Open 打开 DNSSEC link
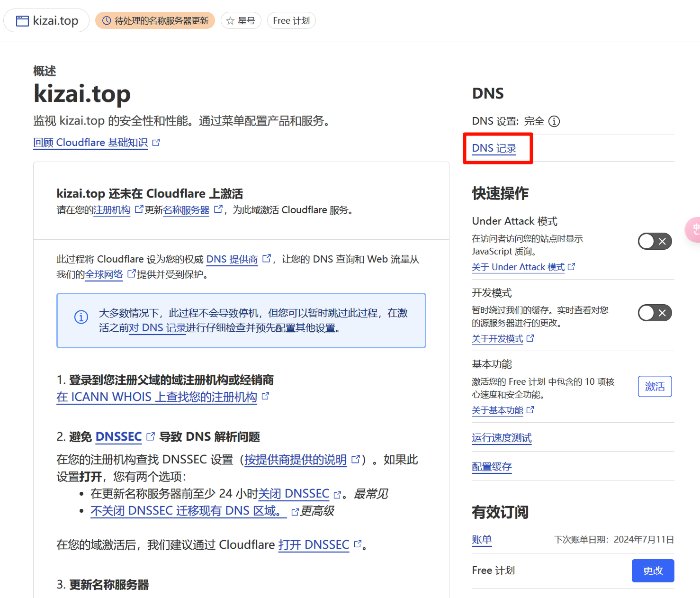This screenshot has width=700, height=598. (x=314, y=545)
